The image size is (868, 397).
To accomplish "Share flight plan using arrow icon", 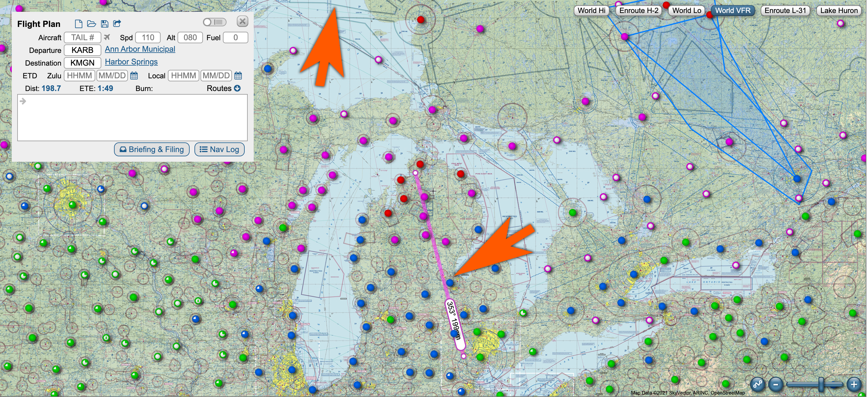I will coord(117,24).
